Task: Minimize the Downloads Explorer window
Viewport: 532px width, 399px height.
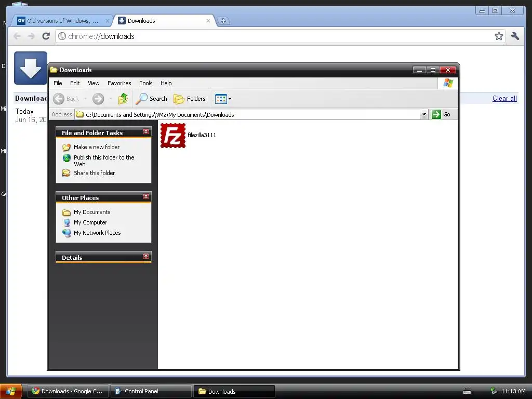Action: tap(419, 70)
